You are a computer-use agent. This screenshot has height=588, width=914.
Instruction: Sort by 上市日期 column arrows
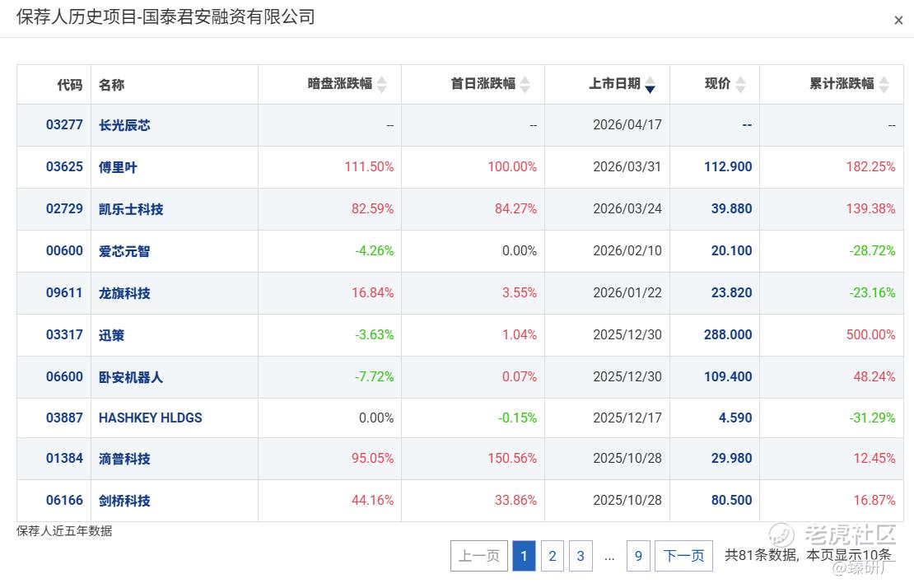tap(650, 85)
